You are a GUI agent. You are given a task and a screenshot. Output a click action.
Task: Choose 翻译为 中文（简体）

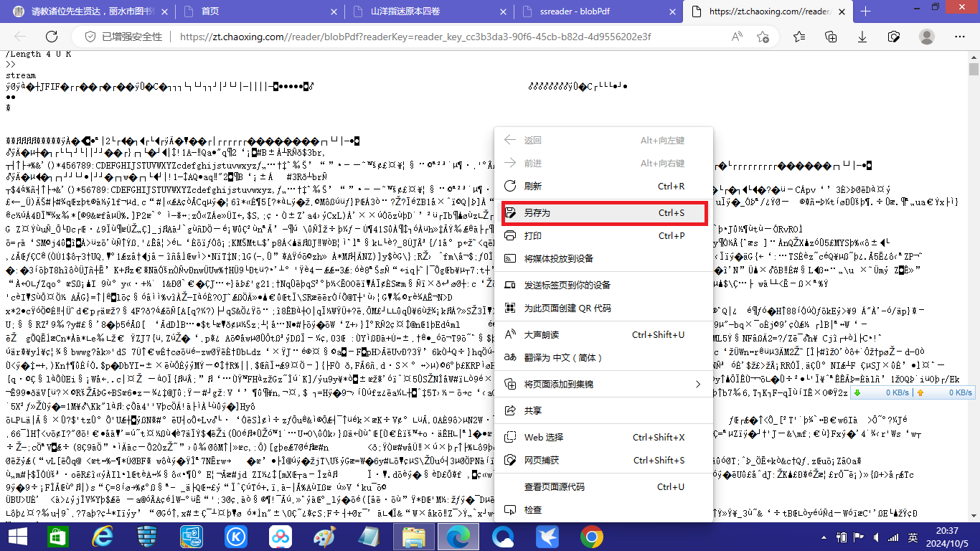click(603, 357)
